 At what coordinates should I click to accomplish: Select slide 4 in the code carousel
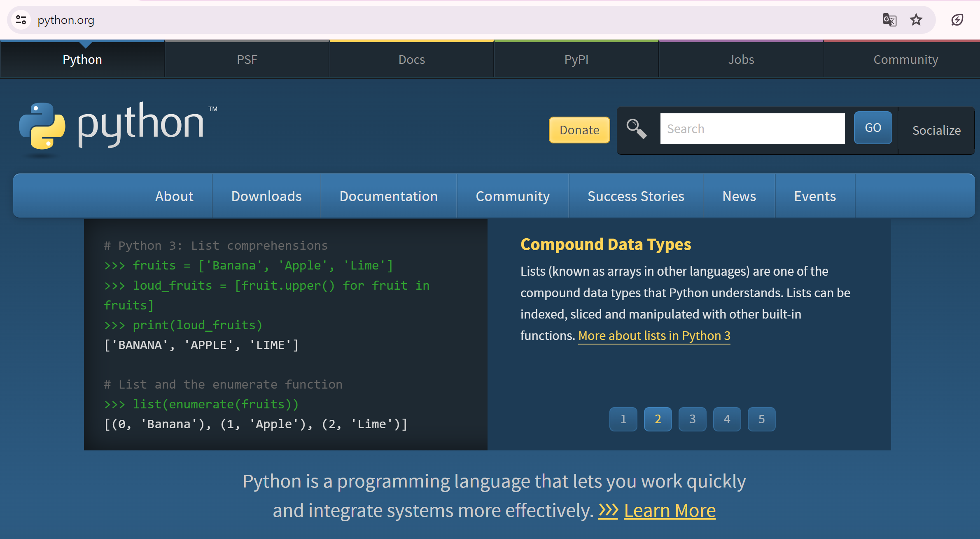click(727, 419)
